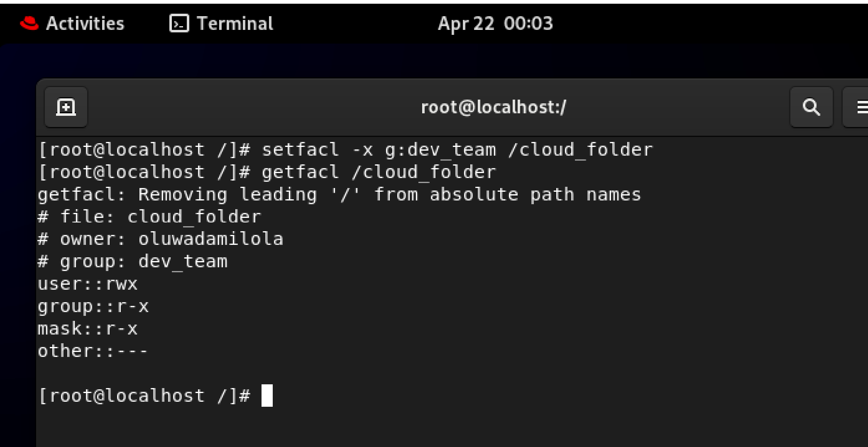868x447 pixels.
Task: Click the Red Hat logo icon
Action: (29, 23)
